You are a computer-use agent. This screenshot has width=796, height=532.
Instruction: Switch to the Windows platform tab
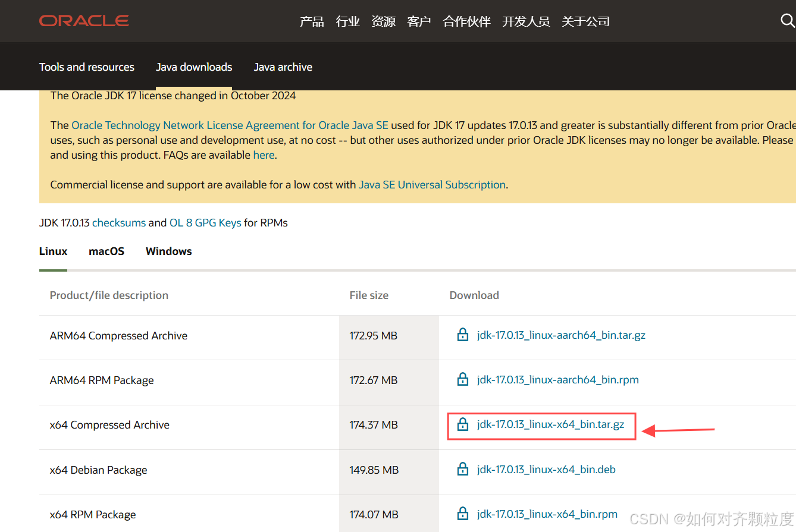tap(169, 251)
